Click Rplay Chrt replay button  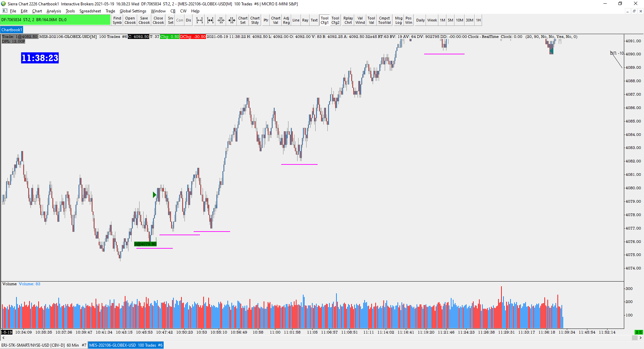[348, 20]
